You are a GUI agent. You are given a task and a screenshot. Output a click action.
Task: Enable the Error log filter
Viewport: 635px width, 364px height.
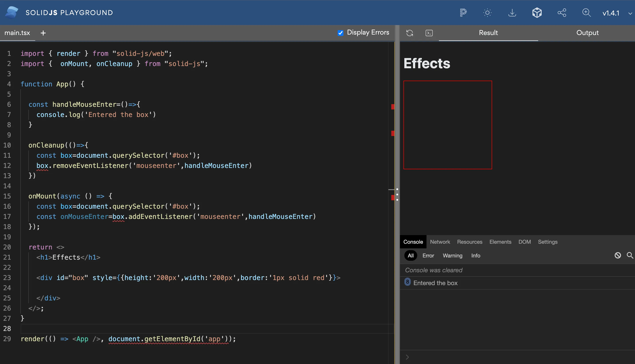pyautogui.click(x=428, y=255)
